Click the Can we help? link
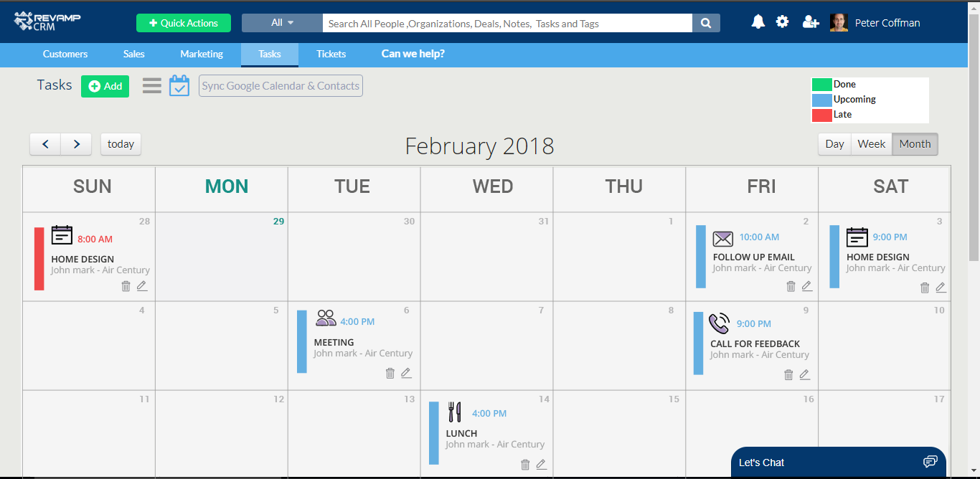 pyautogui.click(x=413, y=54)
